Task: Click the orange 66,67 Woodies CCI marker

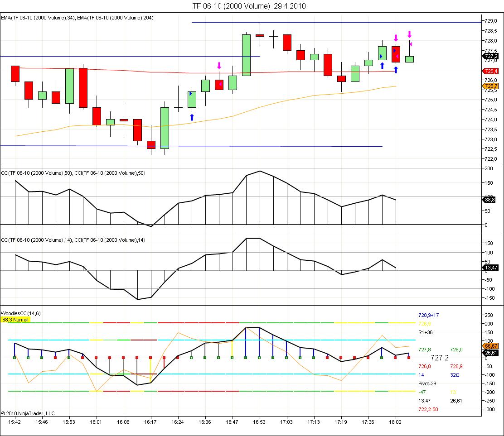Action: click(x=491, y=346)
